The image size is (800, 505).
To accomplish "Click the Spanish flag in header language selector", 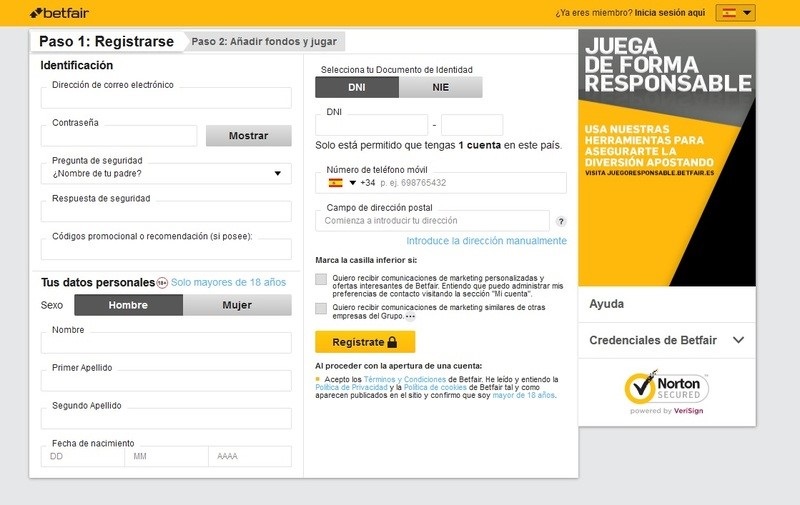I will click(x=729, y=13).
